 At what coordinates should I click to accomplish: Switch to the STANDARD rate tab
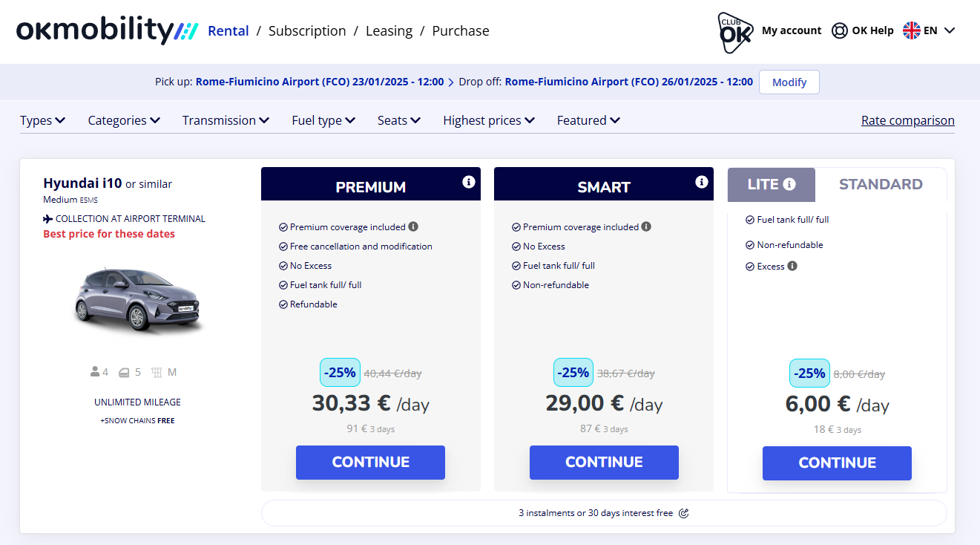pyautogui.click(x=881, y=184)
